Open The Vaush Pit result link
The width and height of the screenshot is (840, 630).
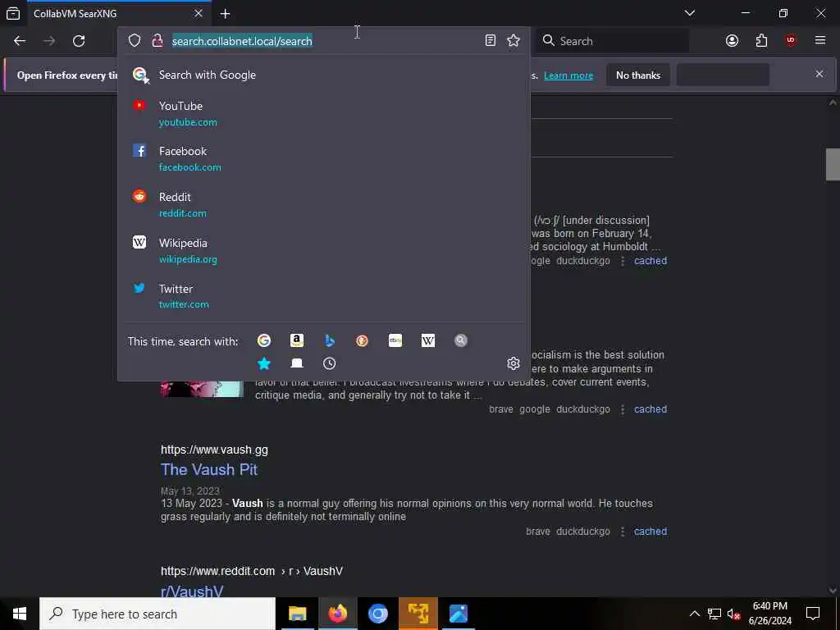(x=209, y=470)
